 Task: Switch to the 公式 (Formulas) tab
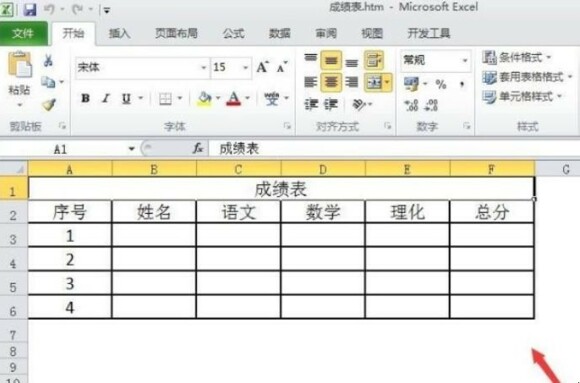point(233,34)
